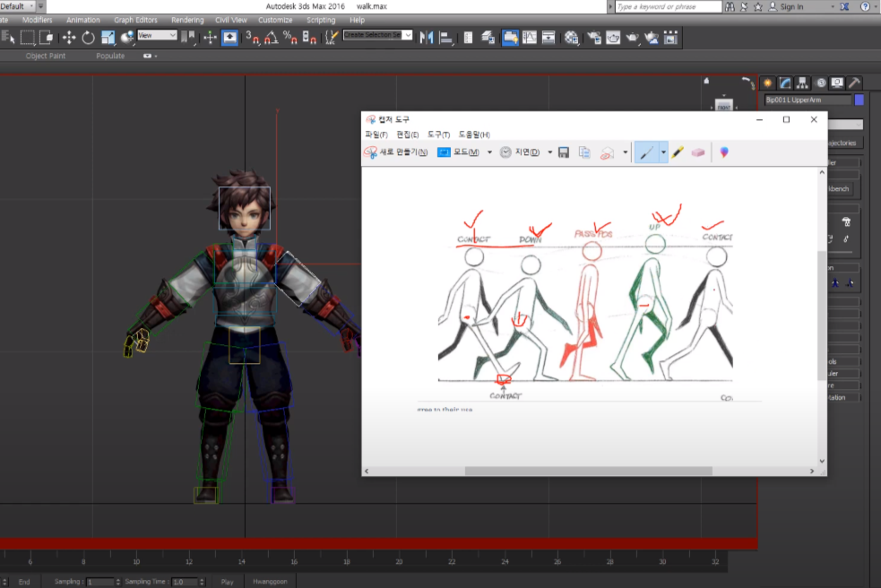Choose the Rectangular Selection Region tool
The image size is (881, 588).
[27, 38]
